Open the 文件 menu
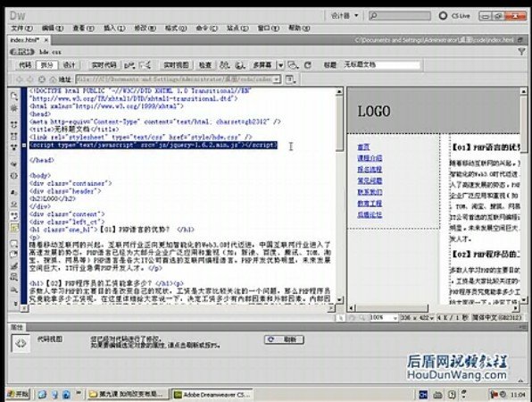This screenshot has width=532, height=402. coord(22,29)
